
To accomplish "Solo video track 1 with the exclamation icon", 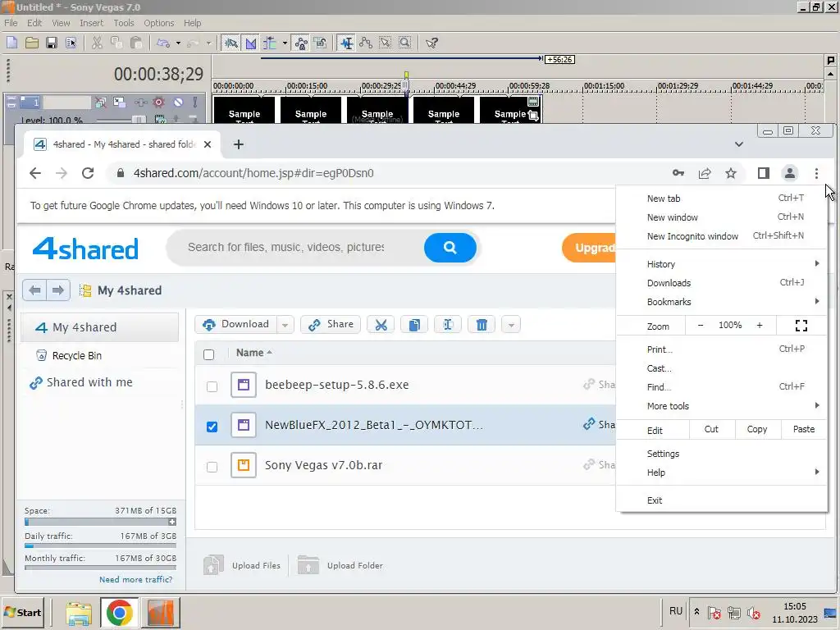I will pyautogui.click(x=195, y=102).
